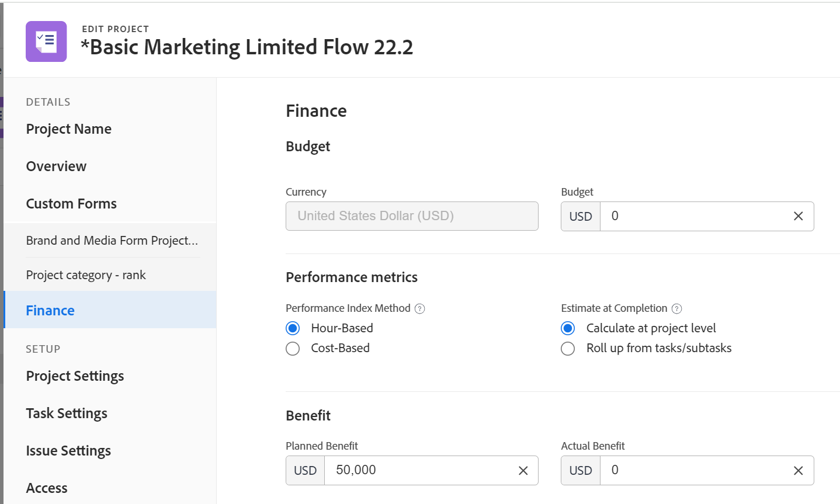Select Cost-Based performance index method
Screen dimensions: 840x504
[293, 349]
